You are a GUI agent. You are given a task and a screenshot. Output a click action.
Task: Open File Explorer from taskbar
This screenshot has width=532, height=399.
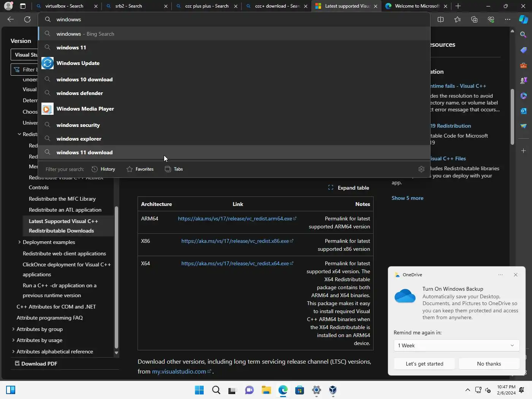coord(266,390)
